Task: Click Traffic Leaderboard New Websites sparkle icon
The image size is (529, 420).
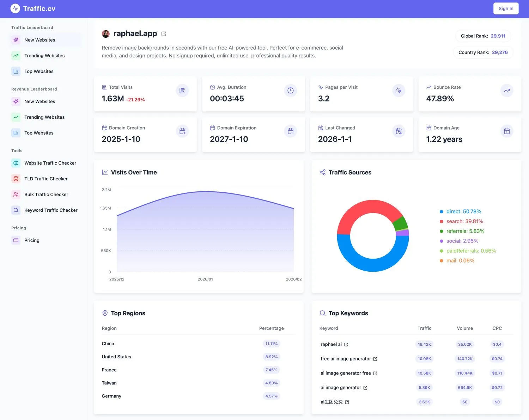Action: coord(16,40)
